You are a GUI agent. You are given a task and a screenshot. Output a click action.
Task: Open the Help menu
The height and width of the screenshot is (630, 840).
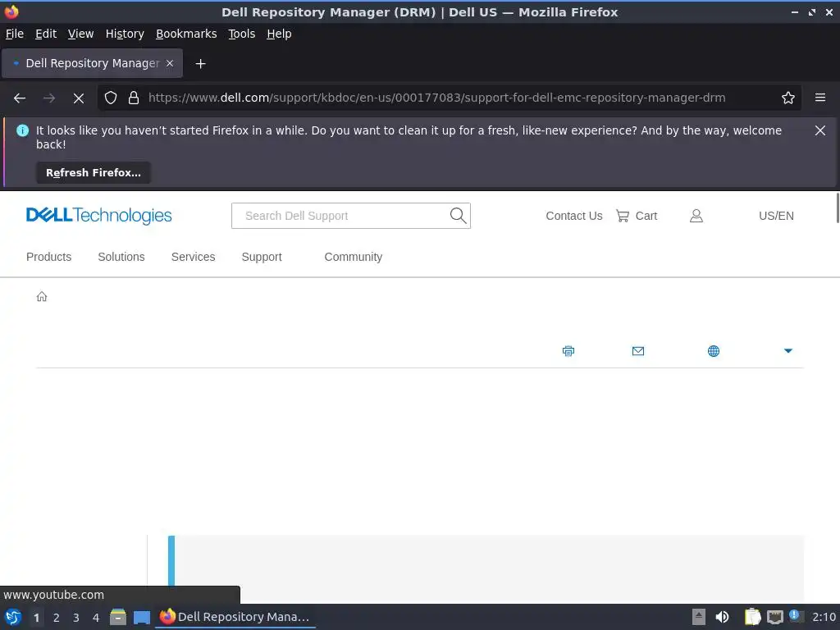point(279,34)
